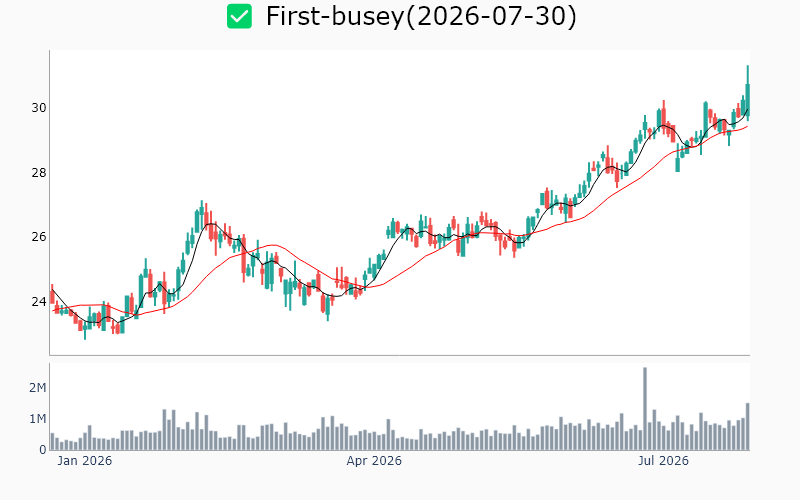This screenshot has height=500, width=800.
Task: Select the Apr 2026 date axis label
Action: click(x=374, y=461)
